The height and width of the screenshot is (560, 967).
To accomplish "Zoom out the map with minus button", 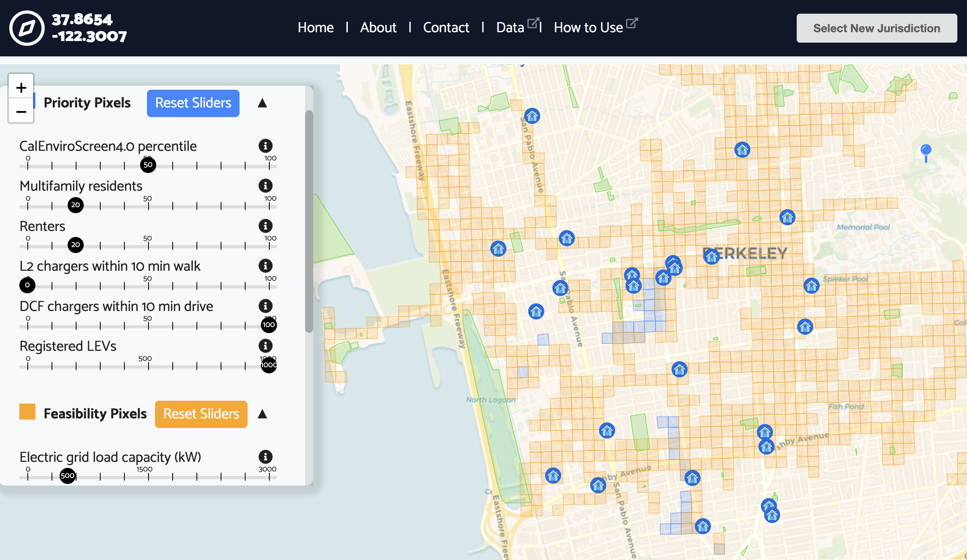I will pos(21,111).
